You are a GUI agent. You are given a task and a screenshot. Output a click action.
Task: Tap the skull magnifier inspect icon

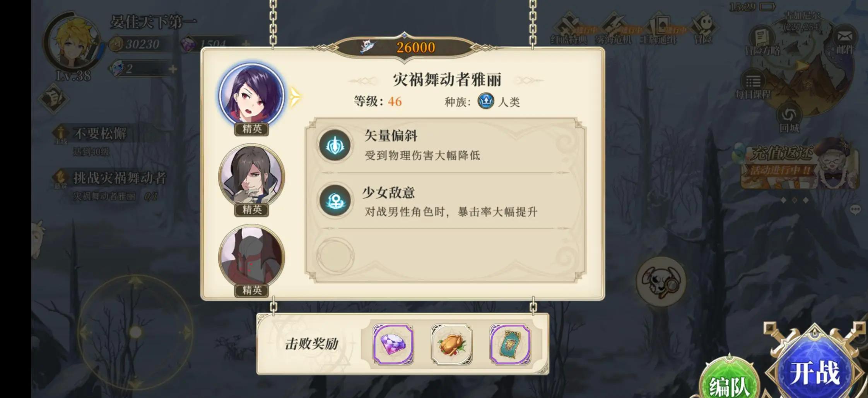661,282
